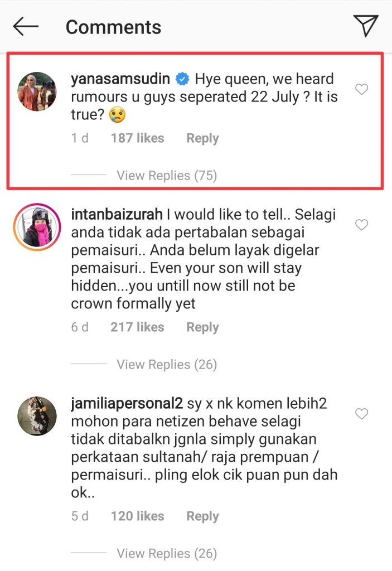Image resolution: width=392 pixels, height=571 pixels.
Task: Like yanasamsudin's comment with the heart
Action: pyautogui.click(x=361, y=89)
